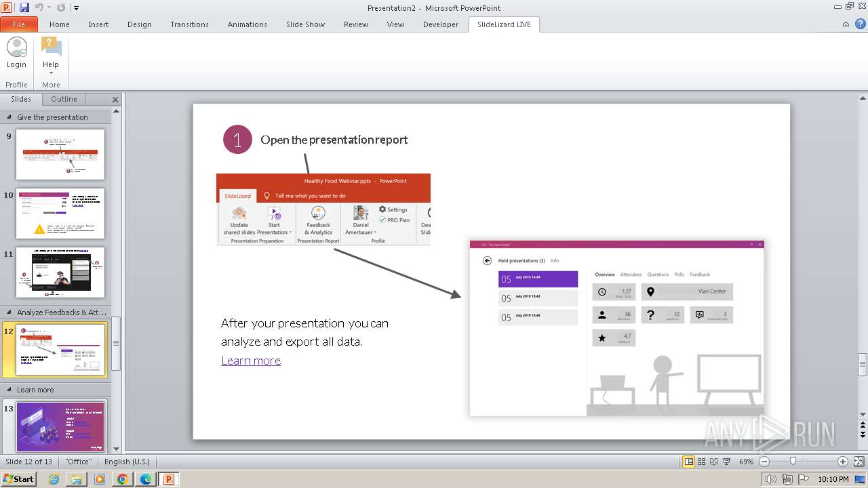This screenshot has width=868, height=488.
Task: Click the PowerPoint application icon in the title bar
Action: (7, 7)
